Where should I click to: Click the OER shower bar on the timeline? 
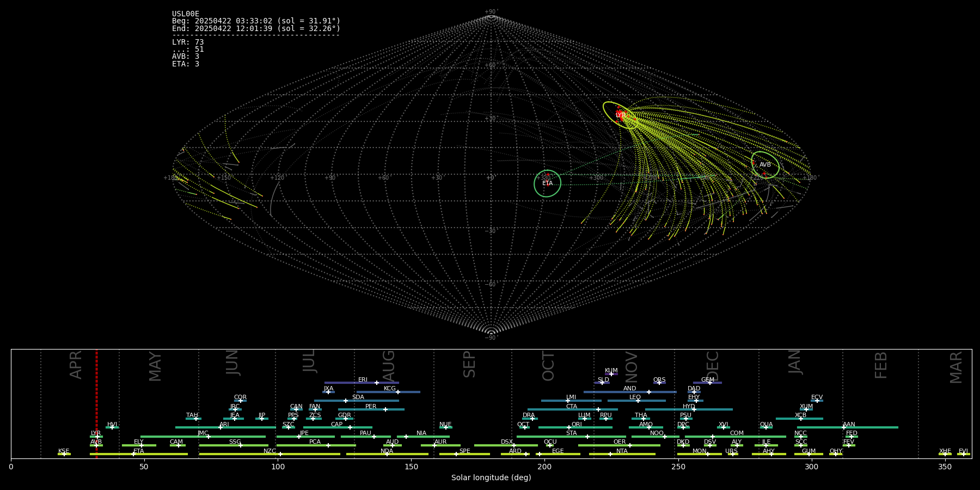click(619, 445)
